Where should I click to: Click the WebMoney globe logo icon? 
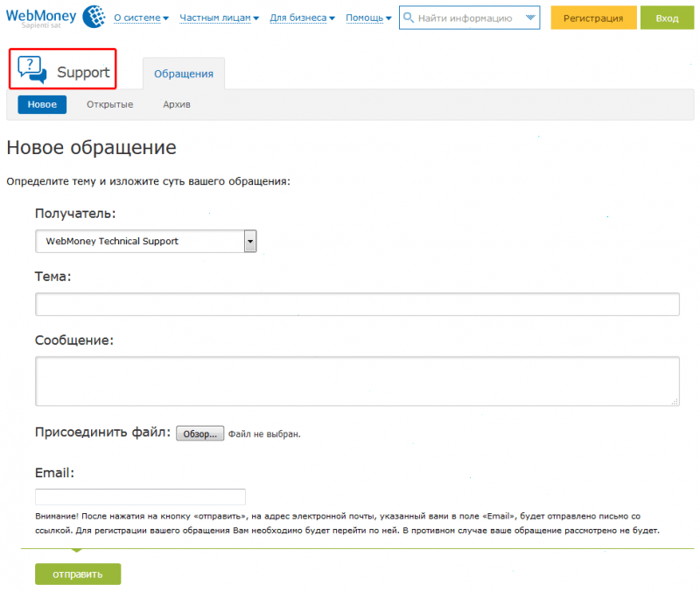[x=94, y=17]
